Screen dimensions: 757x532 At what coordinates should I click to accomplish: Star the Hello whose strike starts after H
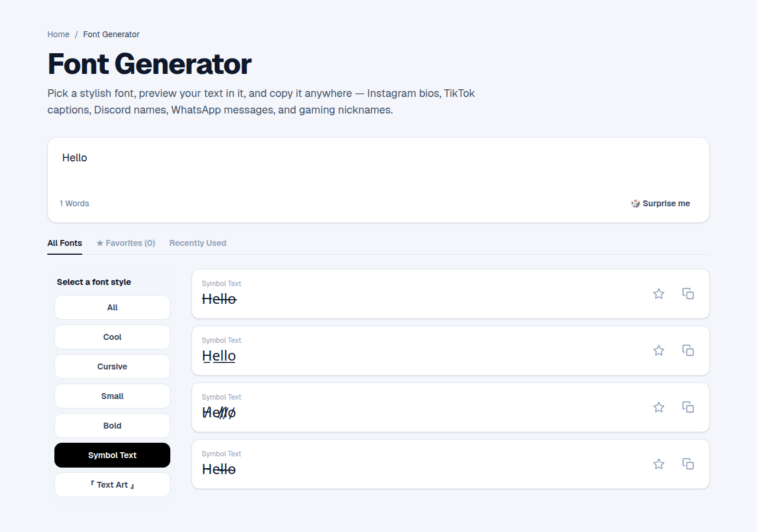(x=659, y=464)
